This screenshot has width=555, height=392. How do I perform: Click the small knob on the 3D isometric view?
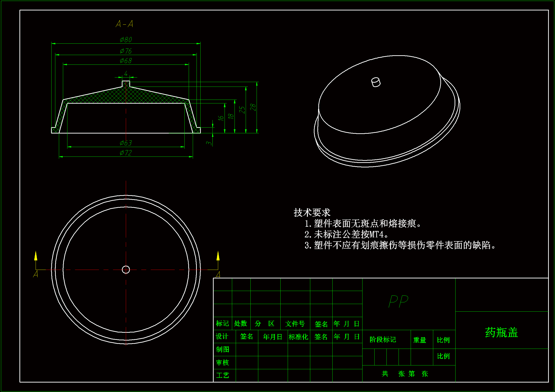click(376, 82)
